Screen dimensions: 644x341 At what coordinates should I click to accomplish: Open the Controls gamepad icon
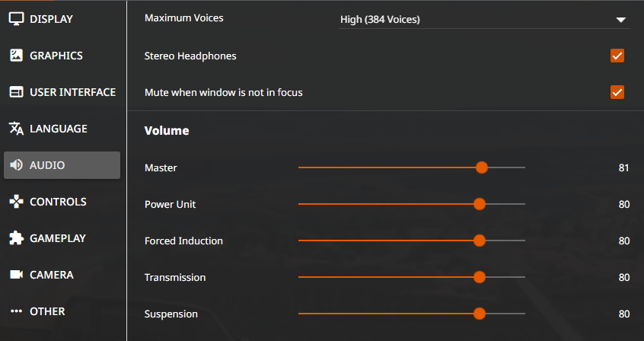17,202
